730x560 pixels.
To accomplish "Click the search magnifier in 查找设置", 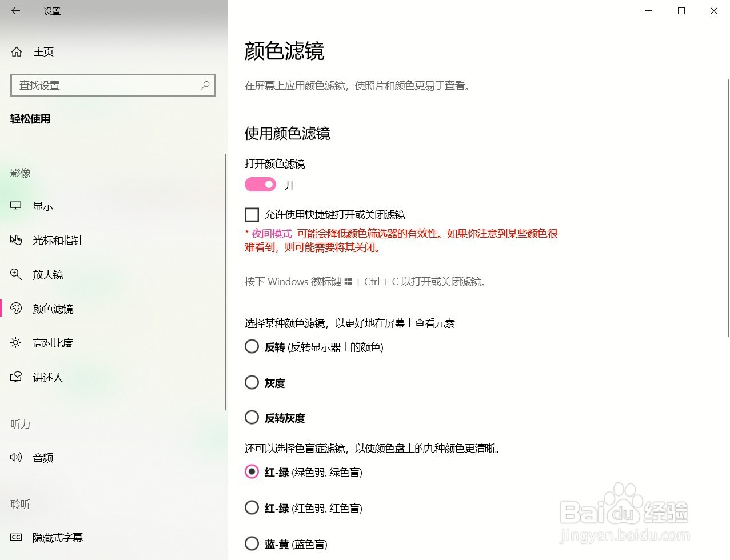I will coord(205,85).
